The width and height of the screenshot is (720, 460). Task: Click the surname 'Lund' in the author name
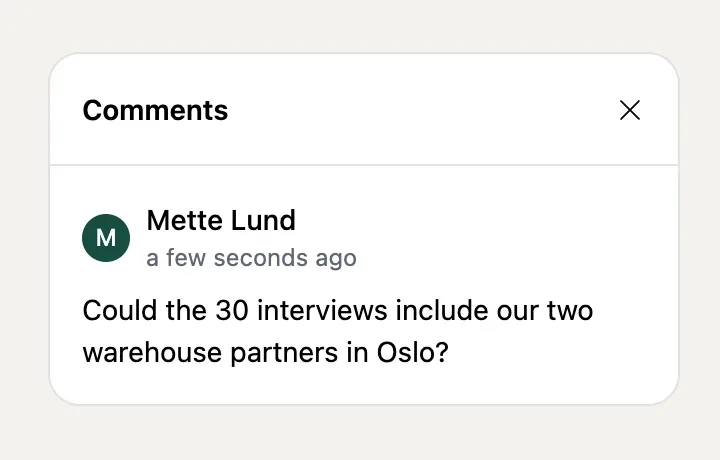[x=263, y=220]
